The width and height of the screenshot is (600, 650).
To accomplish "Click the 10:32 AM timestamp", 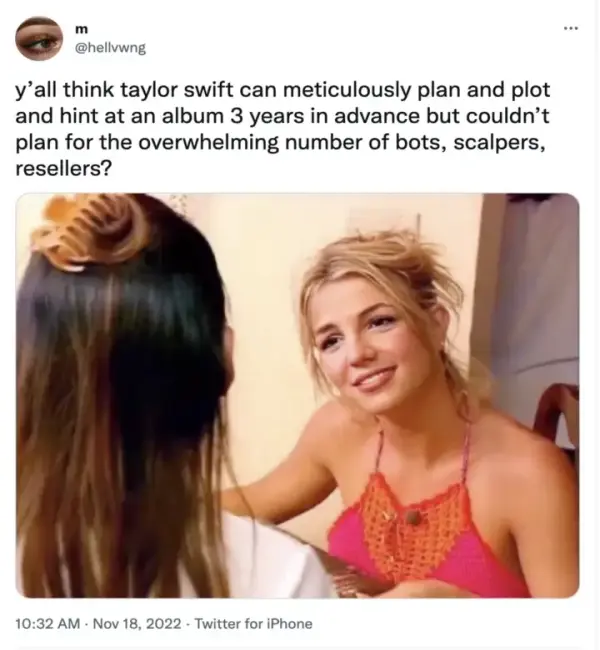I will [x=48, y=623].
